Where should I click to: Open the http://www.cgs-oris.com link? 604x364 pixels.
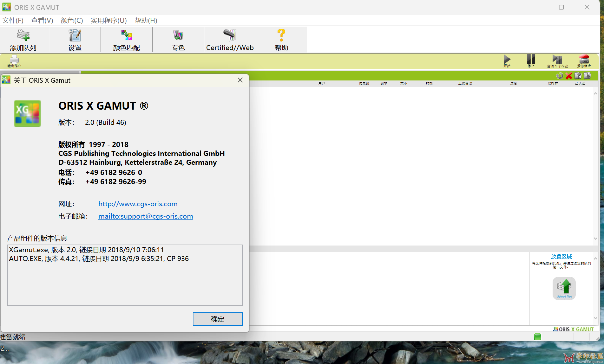[x=138, y=204]
